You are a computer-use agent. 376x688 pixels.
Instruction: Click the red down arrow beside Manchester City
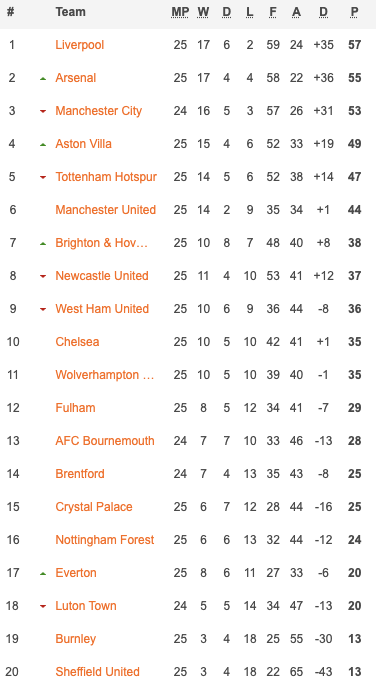pos(43,111)
